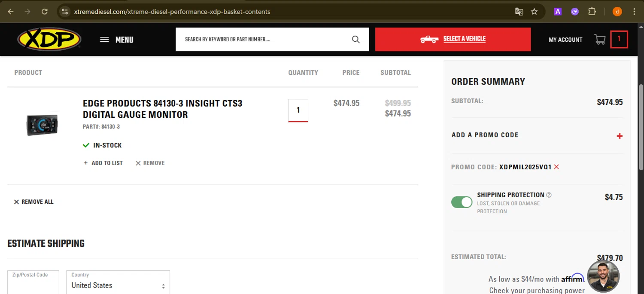Click the Shipping Protection help question icon
This screenshot has height=294, width=644.
coord(549,195)
